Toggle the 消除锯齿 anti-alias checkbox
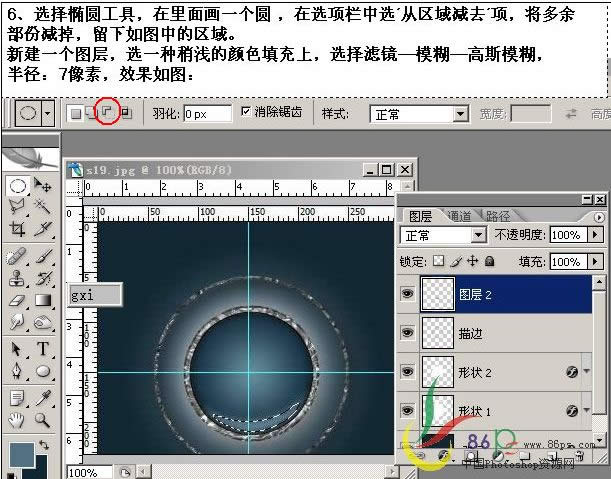This screenshot has height=479, width=611. 246,113
